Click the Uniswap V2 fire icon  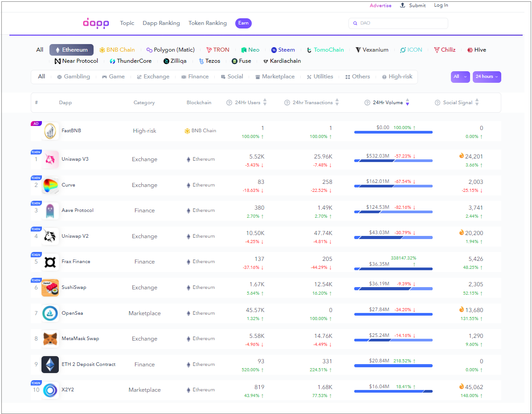click(462, 232)
